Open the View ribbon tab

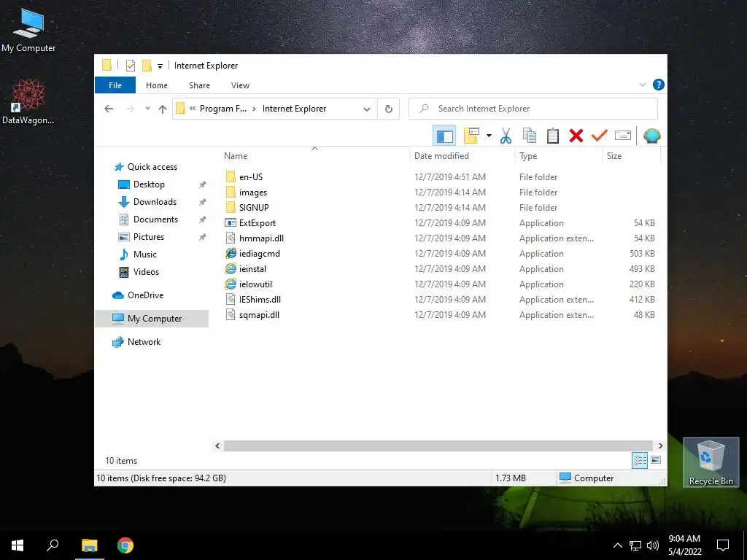pos(240,85)
